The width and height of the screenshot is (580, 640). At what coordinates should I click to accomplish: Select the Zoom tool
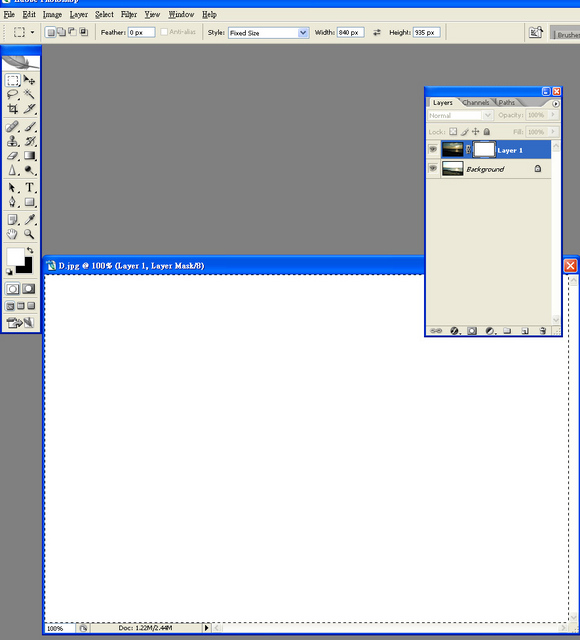tap(29, 234)
